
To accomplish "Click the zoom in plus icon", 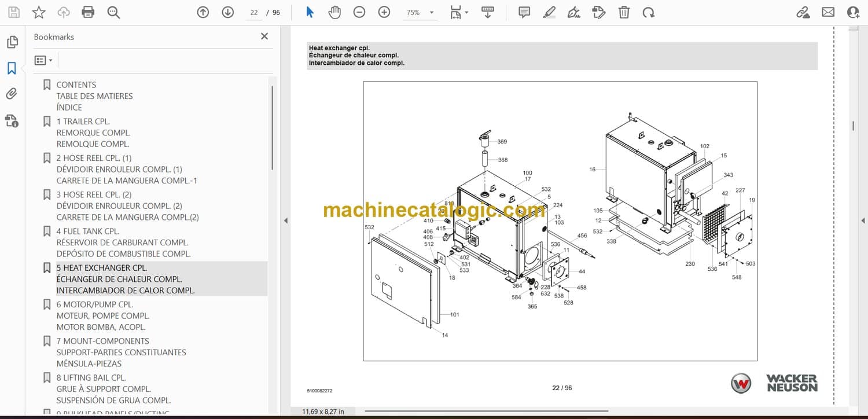I will click(x=384, y=12).
